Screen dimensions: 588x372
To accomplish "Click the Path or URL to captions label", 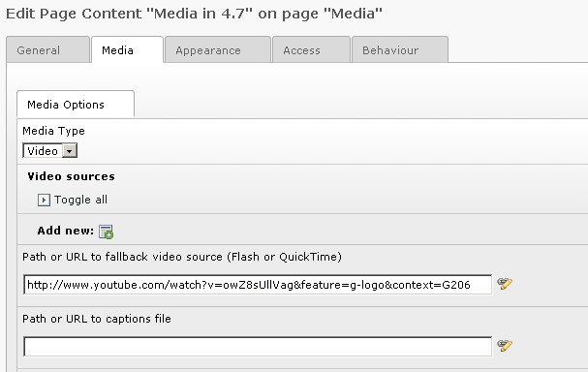I will pyautogui.click(x=97, y=319).
